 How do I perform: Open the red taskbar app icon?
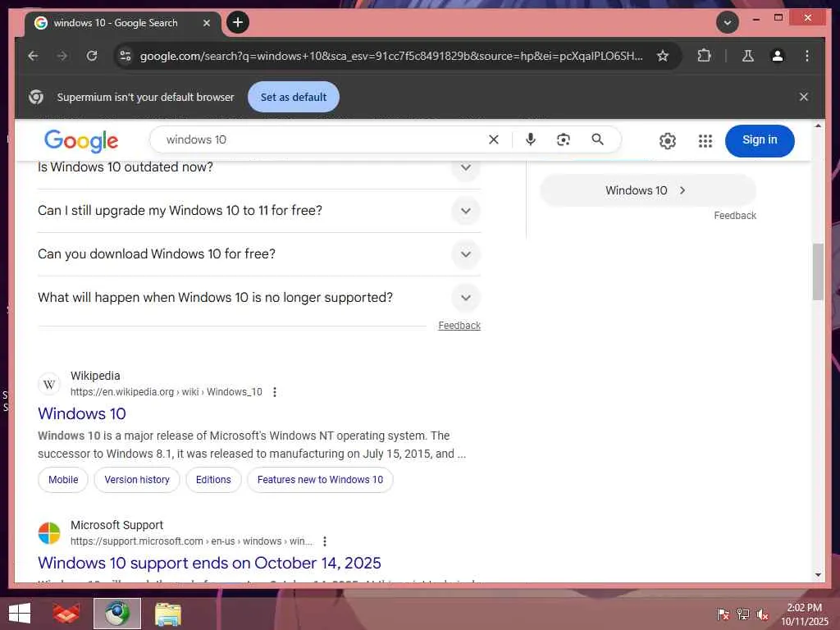coord(66,614)
